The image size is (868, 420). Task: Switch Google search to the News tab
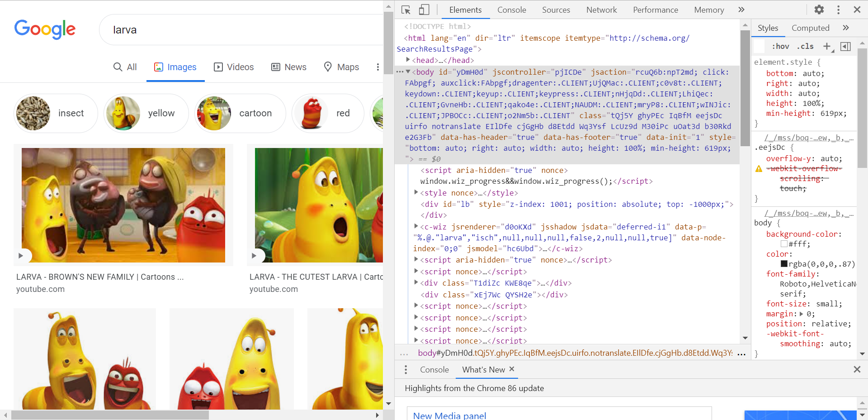coord(289,67)
